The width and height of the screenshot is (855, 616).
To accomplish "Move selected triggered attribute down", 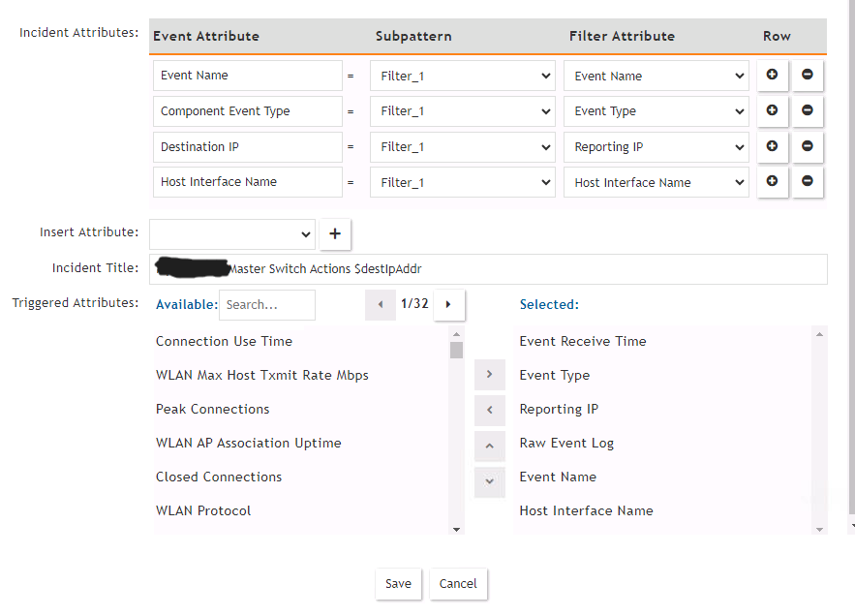I will pos(489,480).
